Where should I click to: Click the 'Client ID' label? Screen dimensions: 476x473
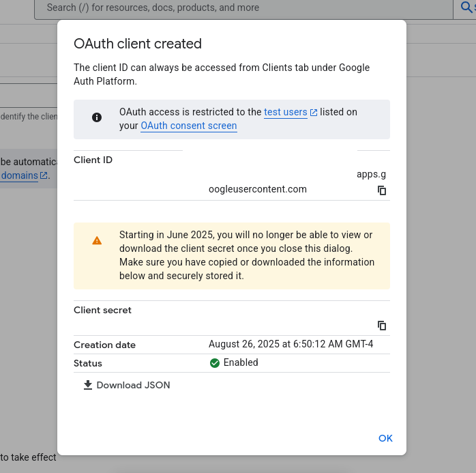coord(93,160)
